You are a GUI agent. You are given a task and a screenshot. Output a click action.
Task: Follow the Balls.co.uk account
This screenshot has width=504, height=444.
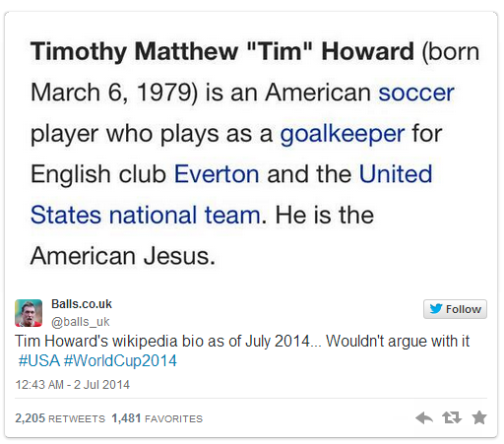click(455, 309)
